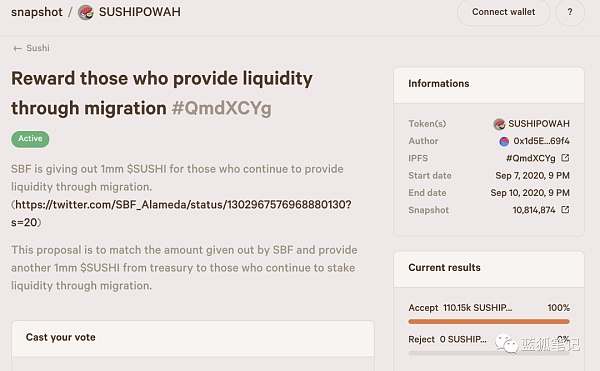Connect wallet using the header button
Viewport: 600px width, 371px height.
(x=504, y=12)
